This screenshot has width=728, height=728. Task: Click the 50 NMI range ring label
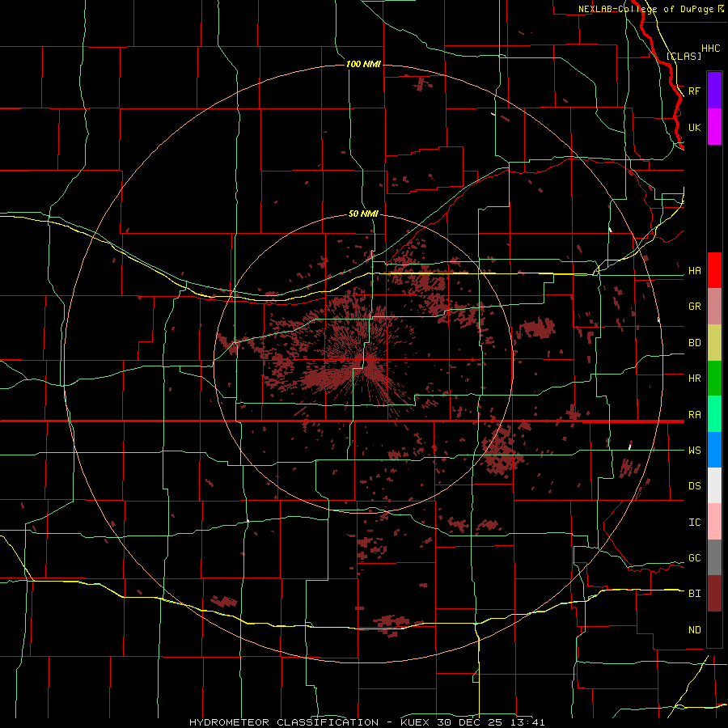click(363, 214)
